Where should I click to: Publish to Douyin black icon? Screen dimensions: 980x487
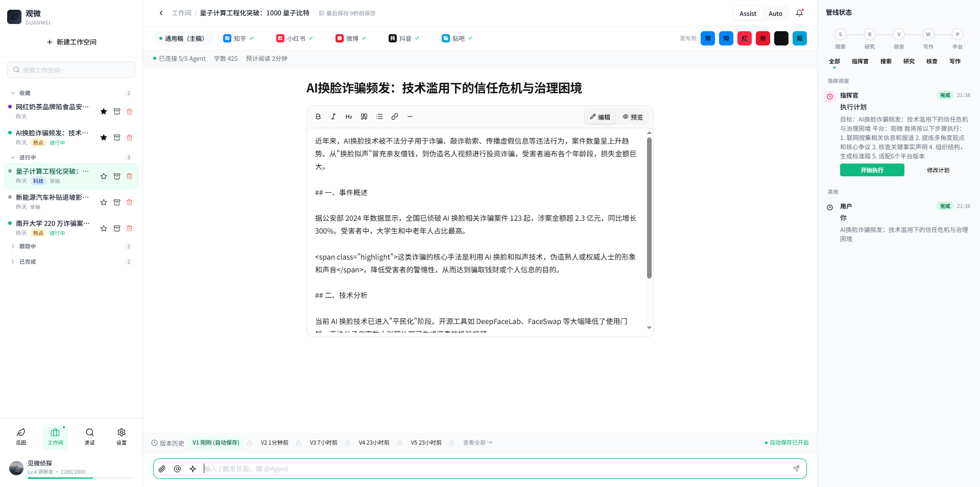click(781, 38)
